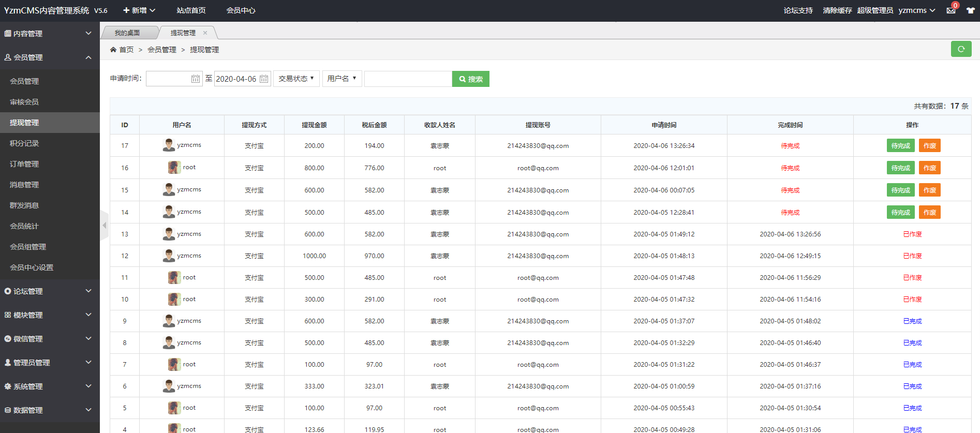This screenshot has width=980, height=433.
Task: Click the 系统管理 gear icon
Action: tap(8, 386)
